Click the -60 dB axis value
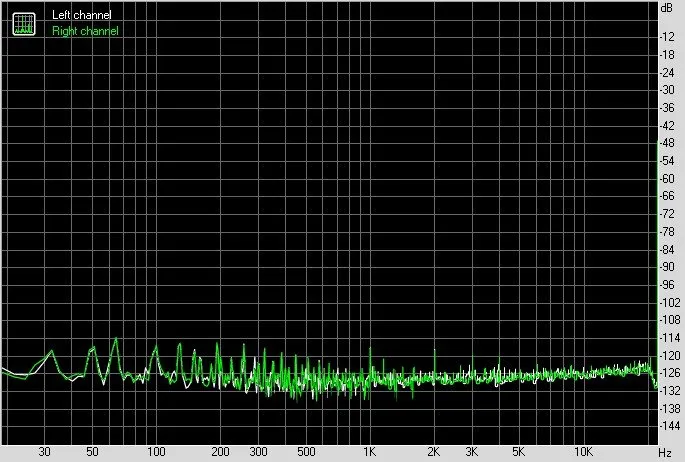685x462 pixels. point(667,179)
